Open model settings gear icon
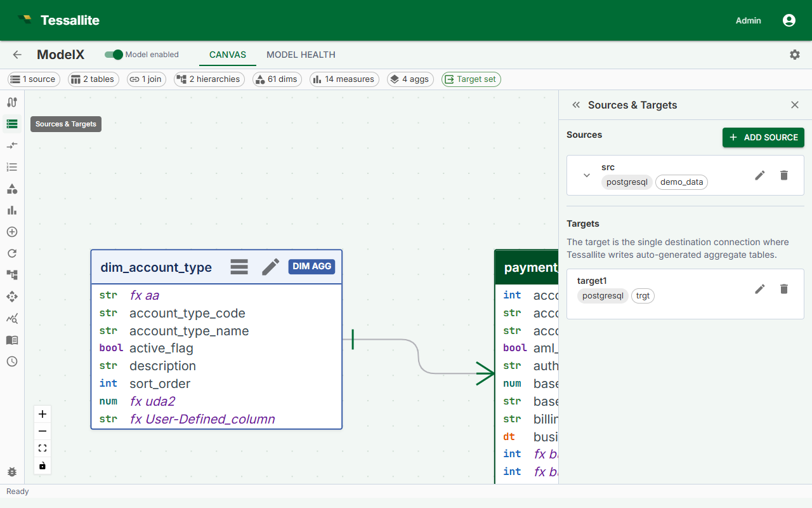The width and height of the screenshot is (812, 508). coord(795,55)
